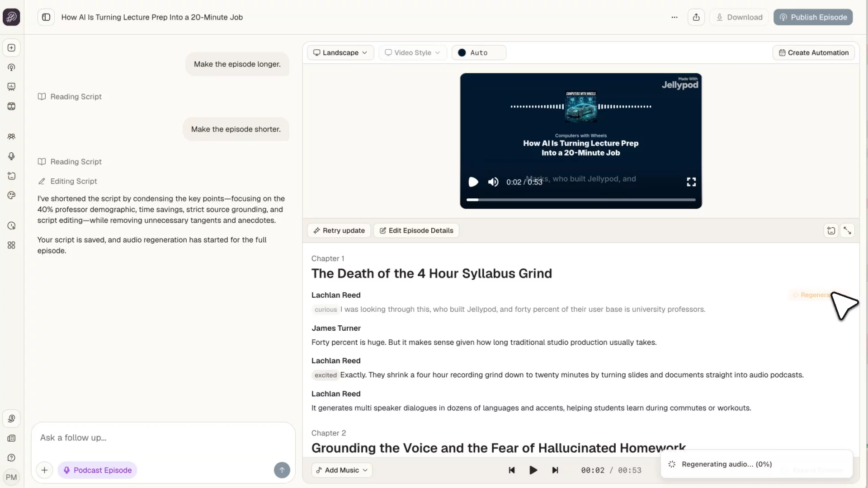
Task: Open the people/team icon in sidebar
Action: tap(12, 136)
